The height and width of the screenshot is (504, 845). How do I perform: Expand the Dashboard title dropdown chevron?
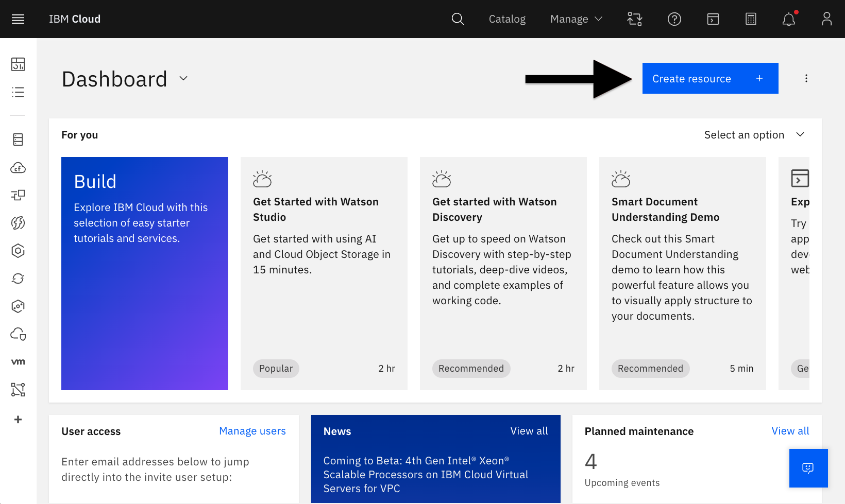click(x=183, y=78)
